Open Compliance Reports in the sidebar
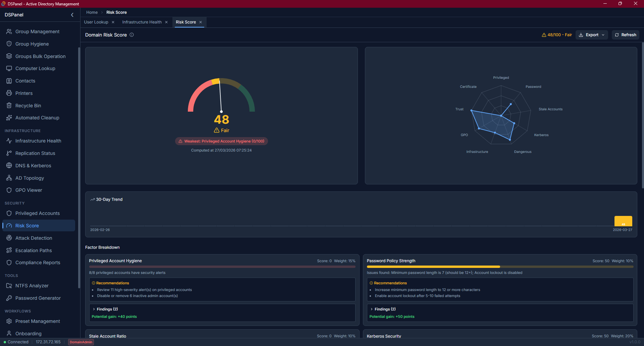Image resolution: width=644 pixels, height=346 pixels. click(x=38, y=263)
